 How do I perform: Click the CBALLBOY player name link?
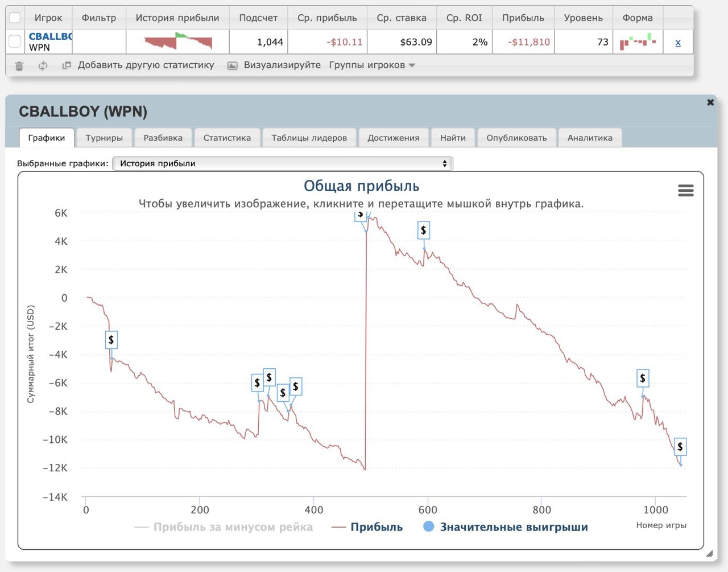click(x=50, y=36)
